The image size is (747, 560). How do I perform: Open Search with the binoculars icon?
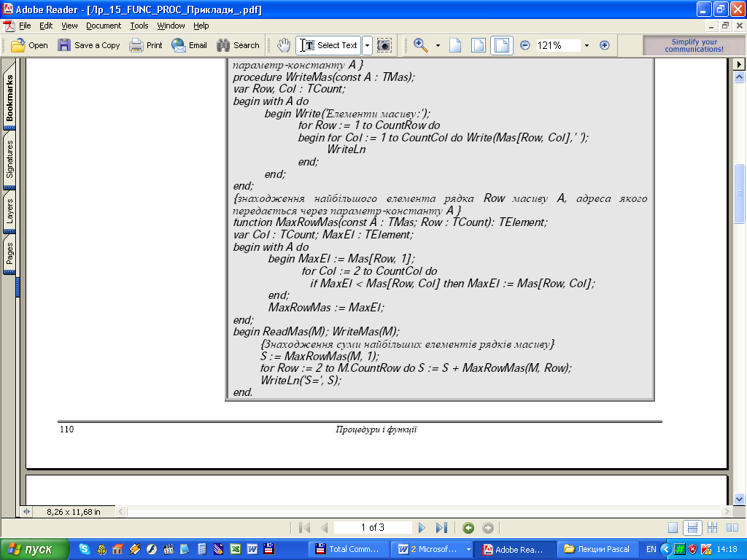[x=238, y=45]
